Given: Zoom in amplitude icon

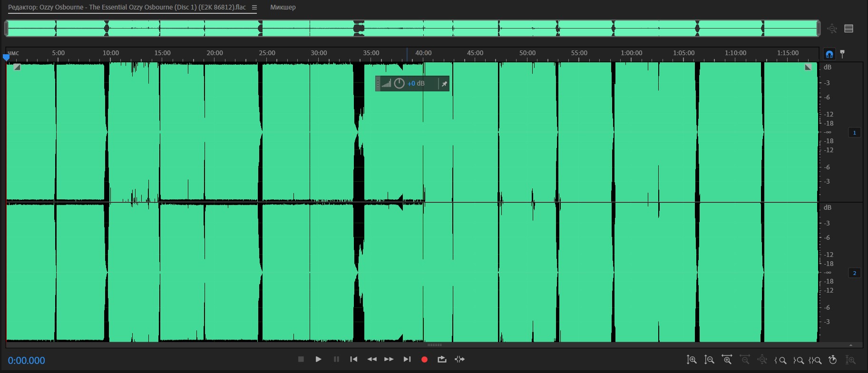Looking at the screenshot, I should click(x=692, y=360).
